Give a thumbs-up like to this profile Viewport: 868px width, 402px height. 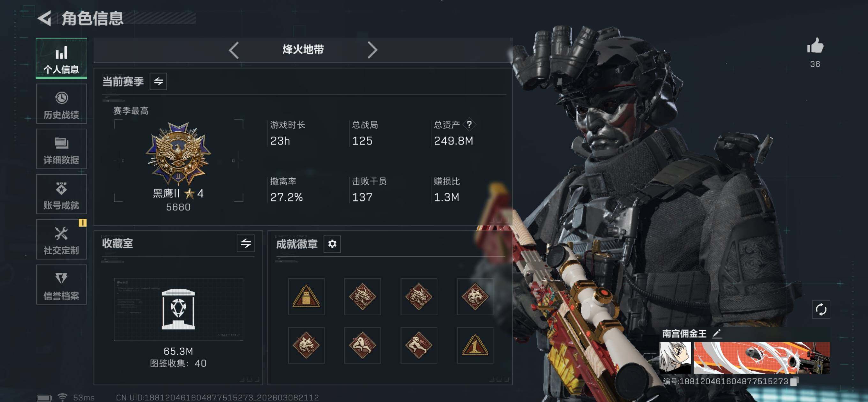pos(815,46)
